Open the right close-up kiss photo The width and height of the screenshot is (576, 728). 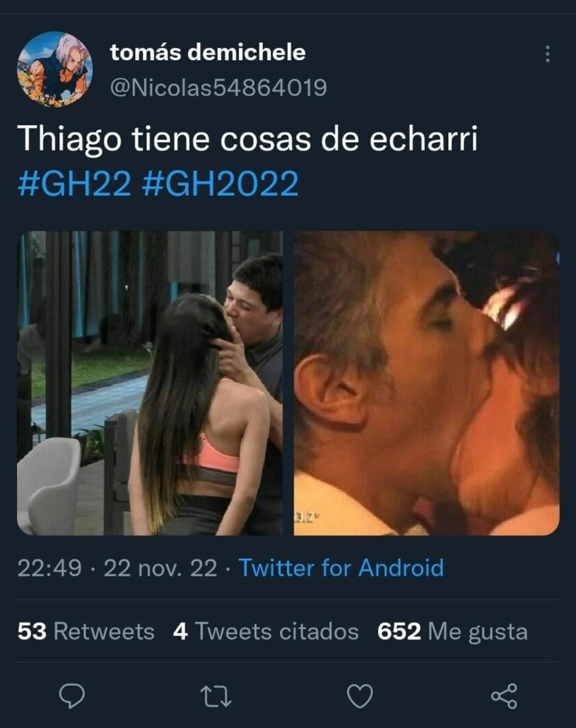click(x=427, y=383)
